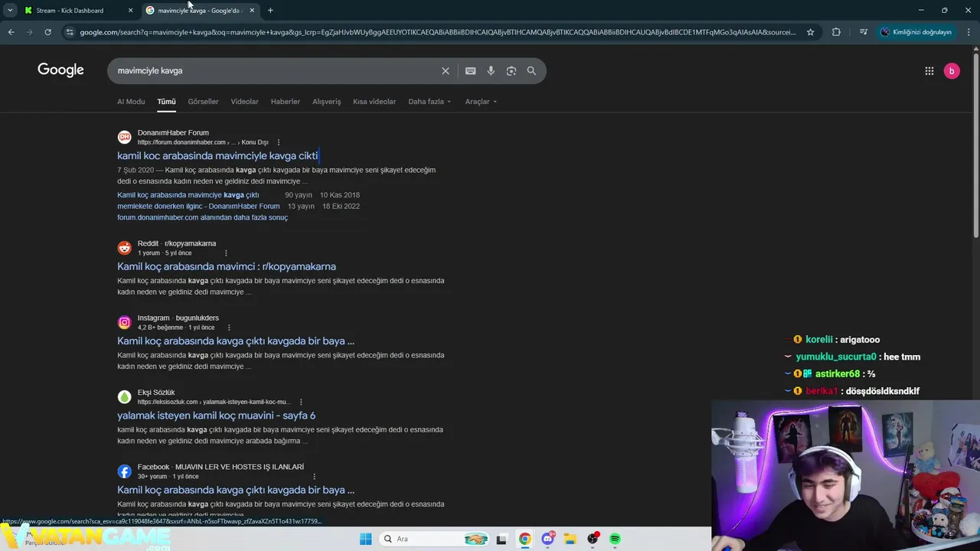The height and width of the screenshot is (551, 980).
Task: Switch to Alışveriş results
Action: coord(326,101)
